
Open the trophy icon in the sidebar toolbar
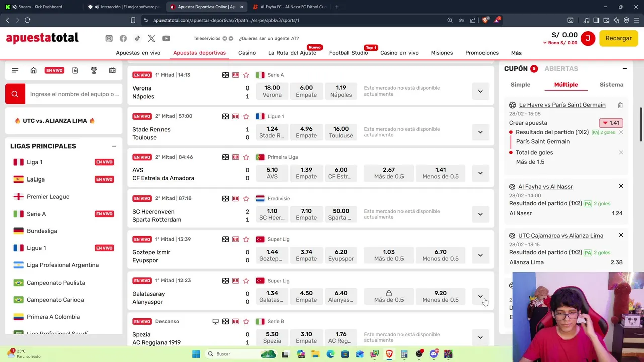94,70
